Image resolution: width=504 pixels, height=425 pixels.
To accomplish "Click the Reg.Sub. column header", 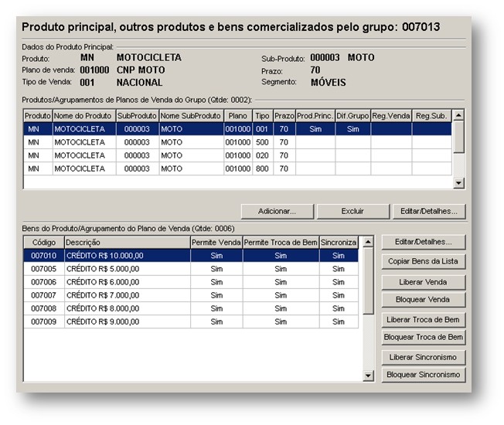I will pyautogui.click(x=431, y=116).
